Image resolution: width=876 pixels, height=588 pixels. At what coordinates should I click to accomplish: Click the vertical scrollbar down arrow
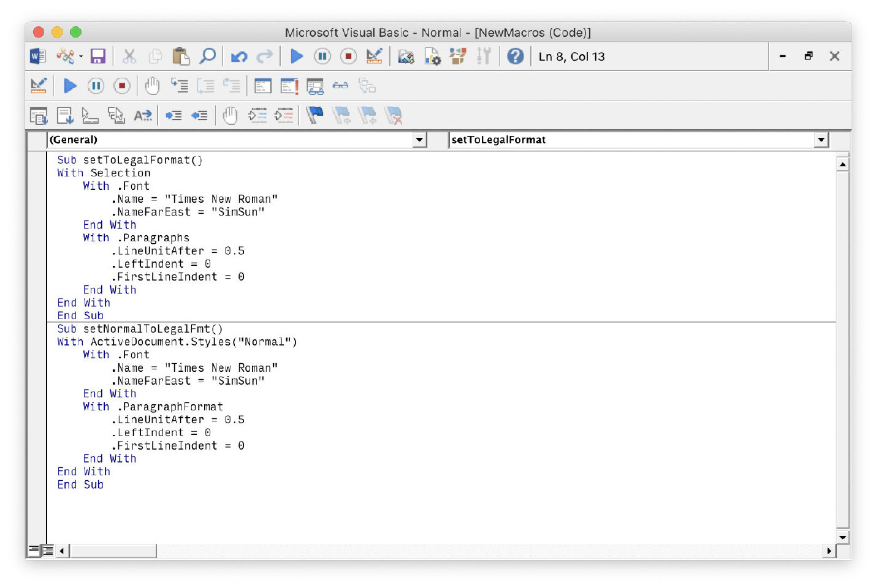pyautogui.click(x=843, y=537)
